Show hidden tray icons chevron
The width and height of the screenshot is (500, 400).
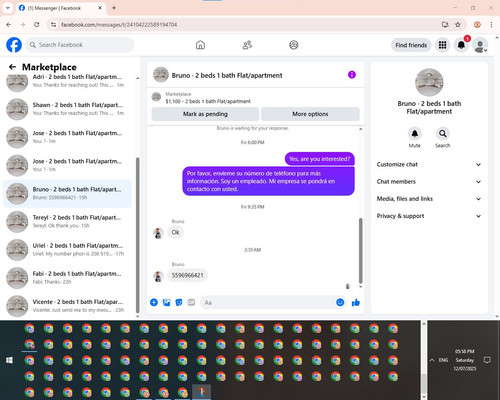(x=432, y=360)
